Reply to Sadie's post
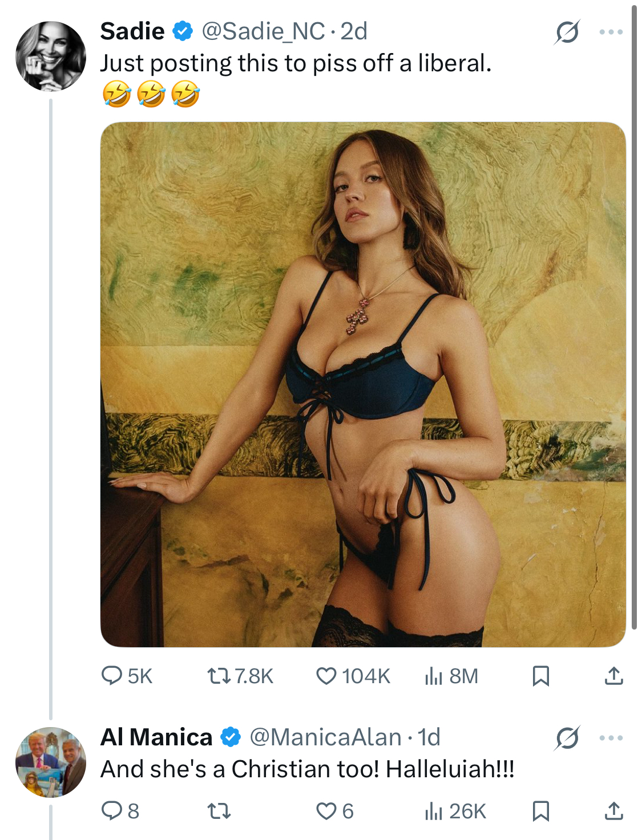This screenshot has width=642, height=840. pyautogui.click(x=112, y=676)
